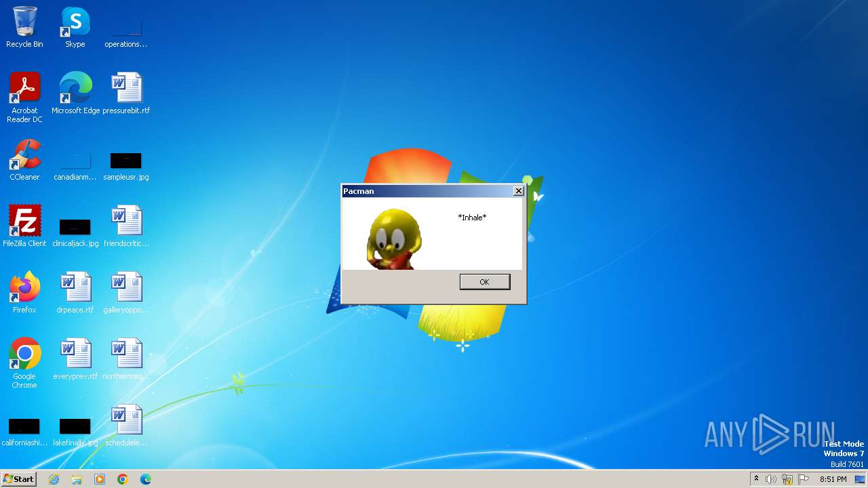The height and width of the screenshot is (488, 868).
Task: Click OK in the Pacman dialog
Action: coord(484,282)
